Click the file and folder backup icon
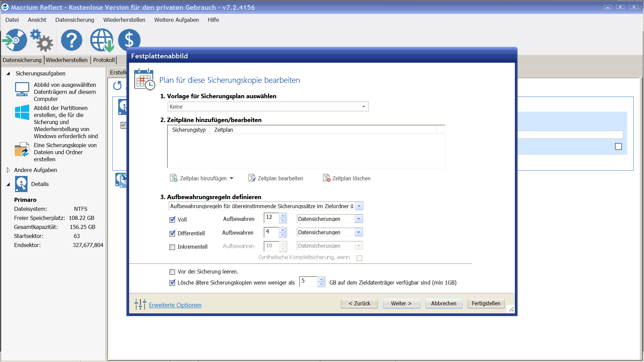 (x=22, y=149)
